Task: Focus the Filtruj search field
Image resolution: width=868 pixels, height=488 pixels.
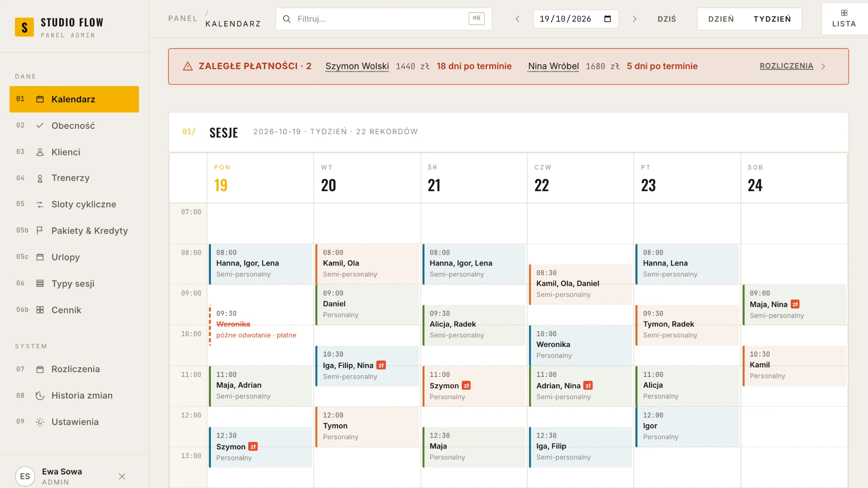Action: click(x=384, y=19)
